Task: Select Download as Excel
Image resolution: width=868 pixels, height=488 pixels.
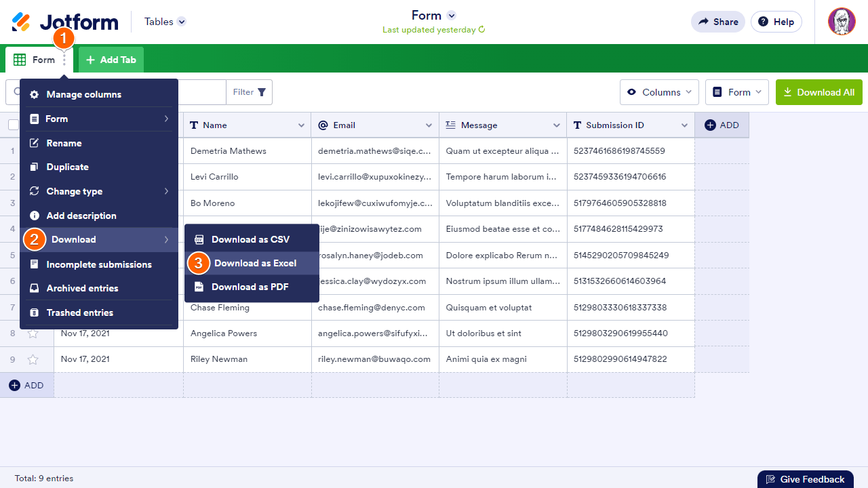Action: pyautogui.click(x=252, y=263)
